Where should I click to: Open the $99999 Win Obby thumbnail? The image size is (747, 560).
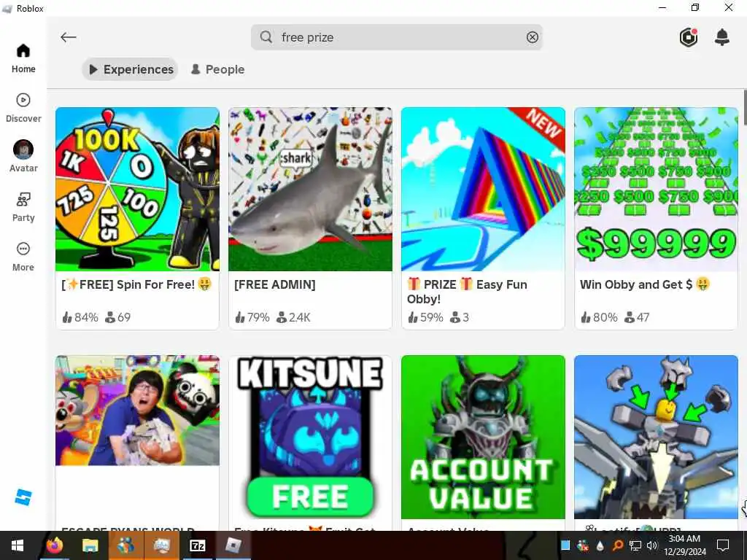[x=656, y=189]
